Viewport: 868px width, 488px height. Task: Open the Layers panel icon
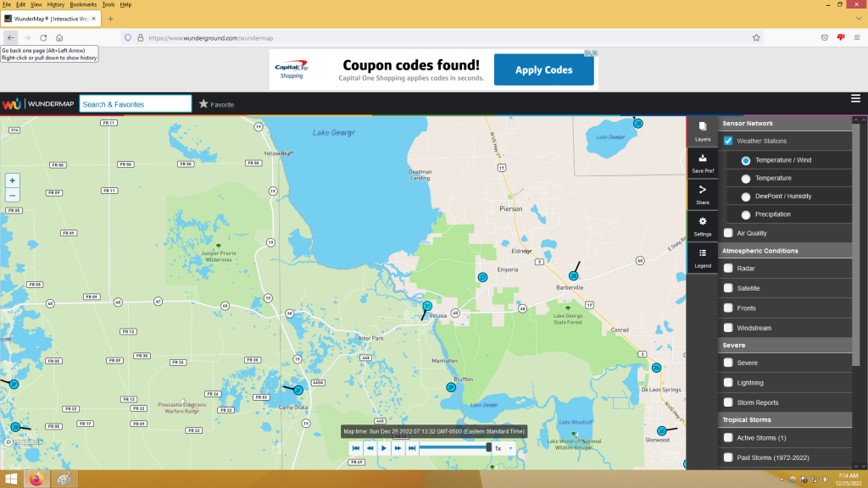703,131
